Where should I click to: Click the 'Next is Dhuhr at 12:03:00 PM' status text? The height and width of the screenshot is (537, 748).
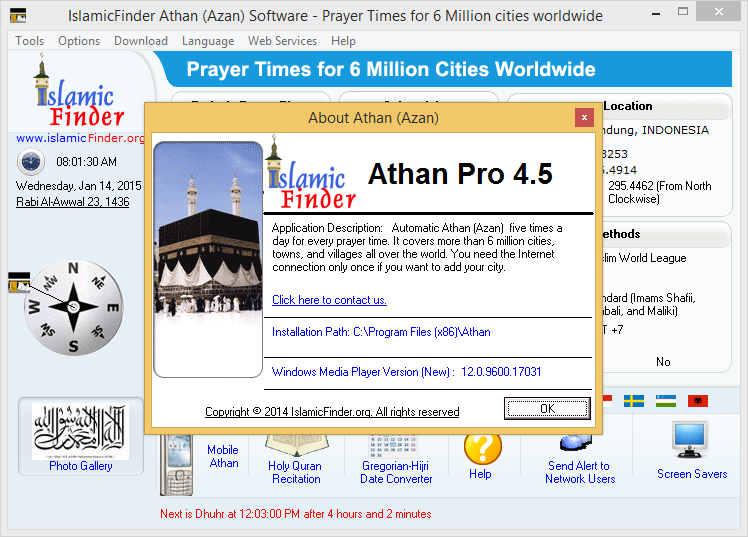click(x=295, y=514)
